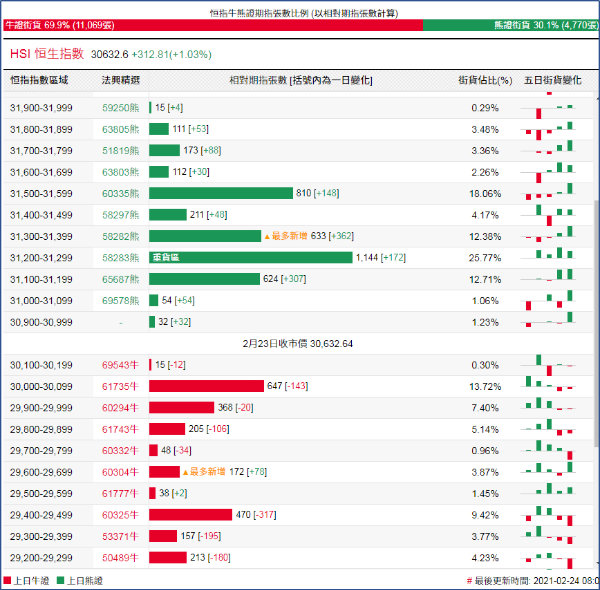Image resolution: width=600 pixels, height=590 pixels.
Task: Open warrant link 61735牛
Action: (120, 386)
